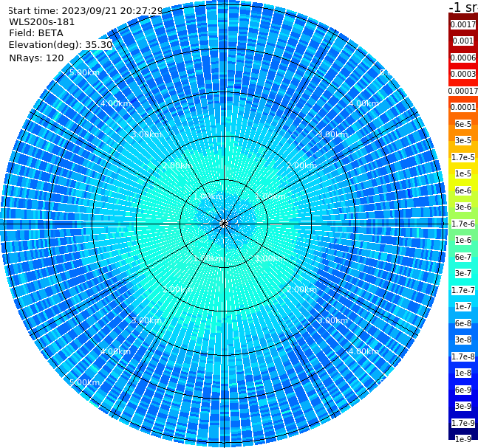The height and width of the screenshot is (448, 478).
Task: Click the 3.00km ring label in northwest quadrant
Action: pos(146,134)
